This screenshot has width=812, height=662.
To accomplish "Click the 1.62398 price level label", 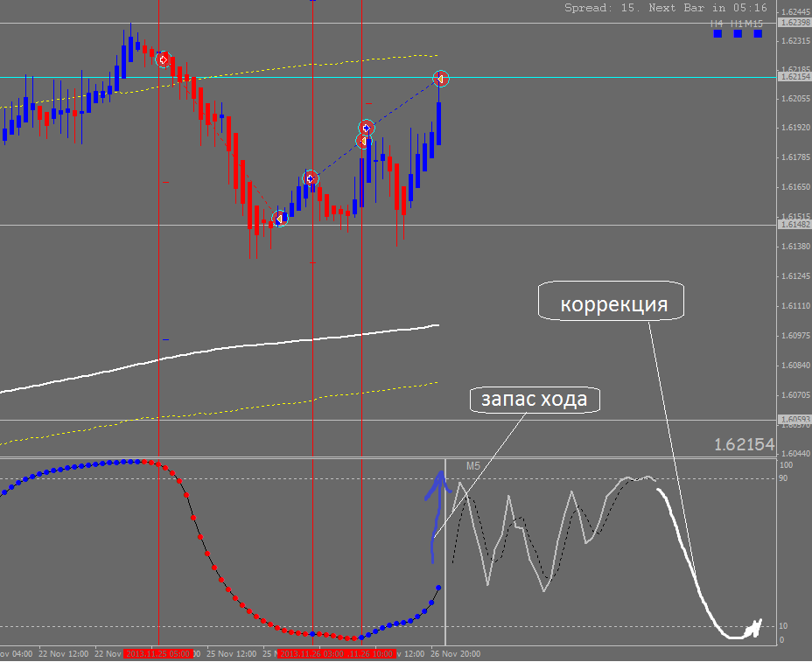I will coord(794,22).
